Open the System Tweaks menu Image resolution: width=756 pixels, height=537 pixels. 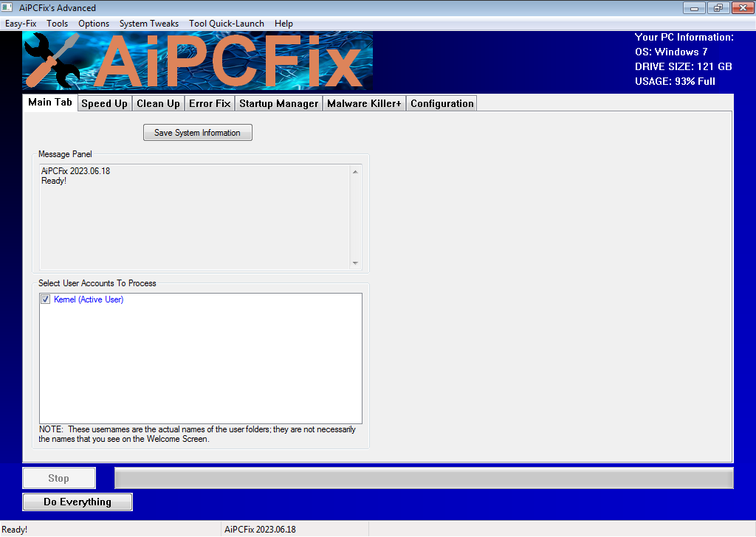click(x=149, y=24)
